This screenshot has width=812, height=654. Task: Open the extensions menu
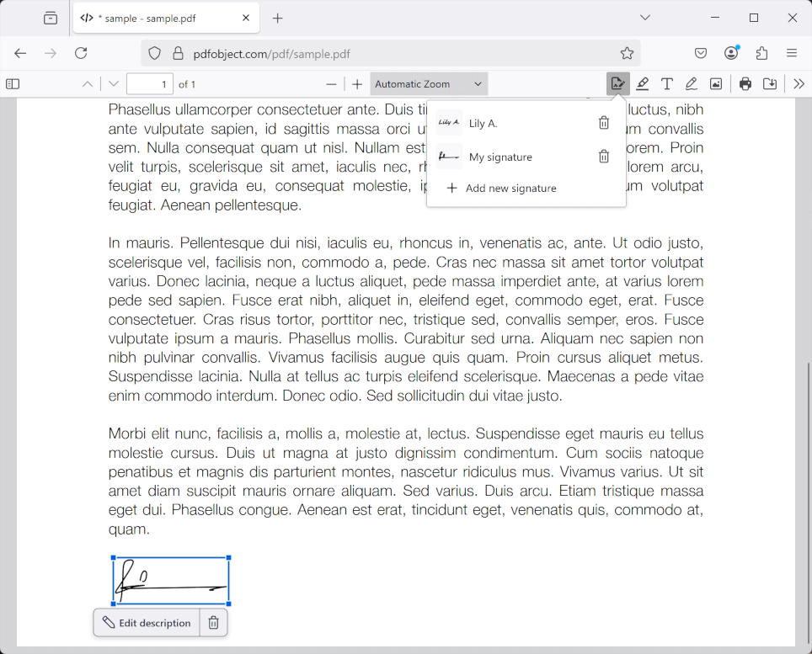[761, 53]
